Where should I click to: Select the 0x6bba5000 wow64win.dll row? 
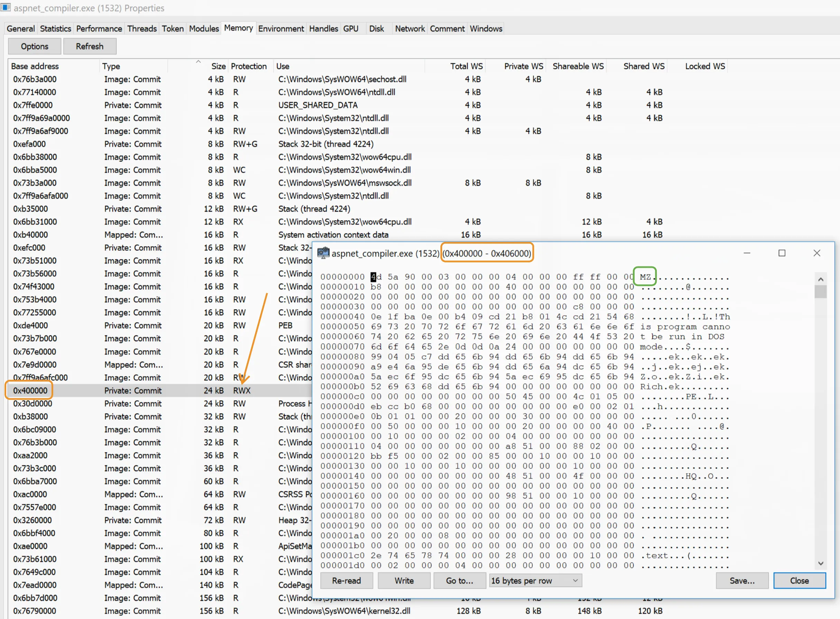tap(423, 170)
